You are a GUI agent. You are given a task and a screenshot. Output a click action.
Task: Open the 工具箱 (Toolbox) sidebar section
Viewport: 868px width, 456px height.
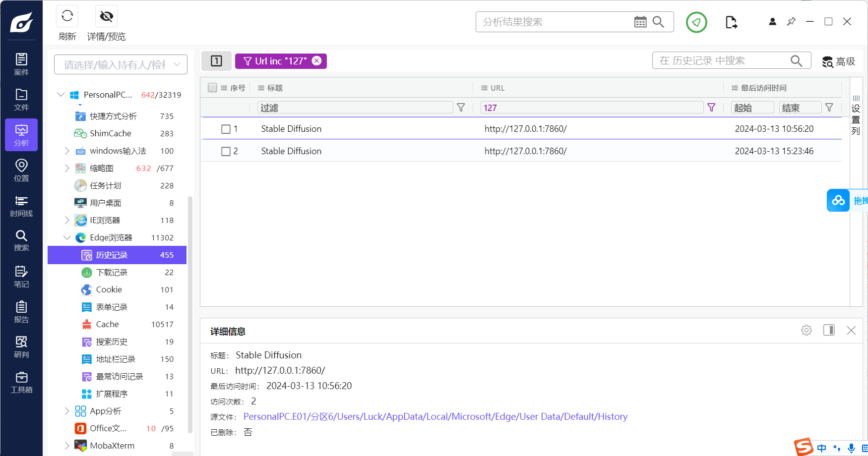[x=21, y=382]
